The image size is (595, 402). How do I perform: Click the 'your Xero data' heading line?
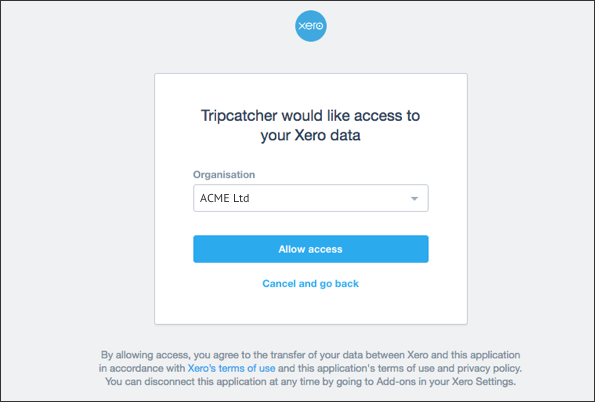coord(310,136)
